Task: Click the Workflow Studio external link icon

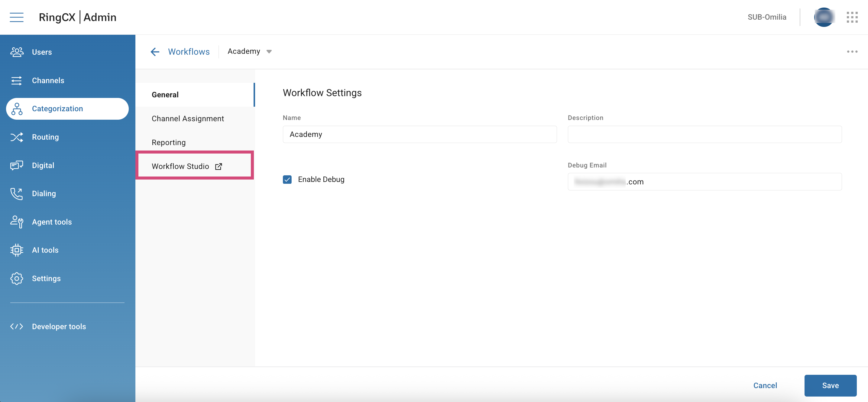Action: coord(218,166)
